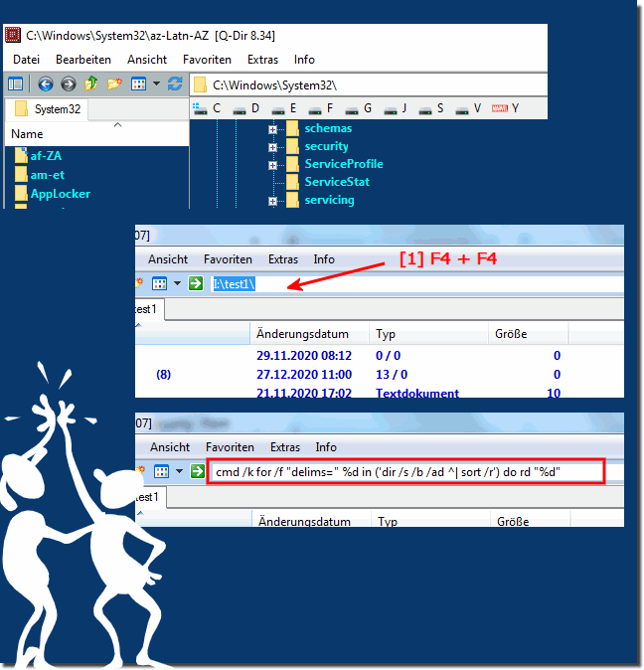644x670 pixels.
Task: Click green Go arrow next to cmd command field
Action: pos(198,471)
